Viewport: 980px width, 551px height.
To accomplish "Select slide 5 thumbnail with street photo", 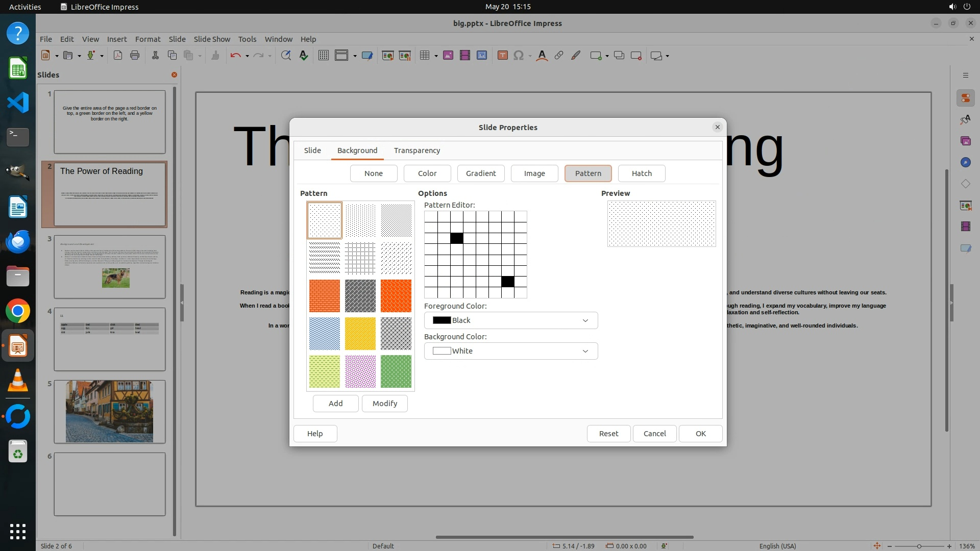I will [x=110, y=411].
